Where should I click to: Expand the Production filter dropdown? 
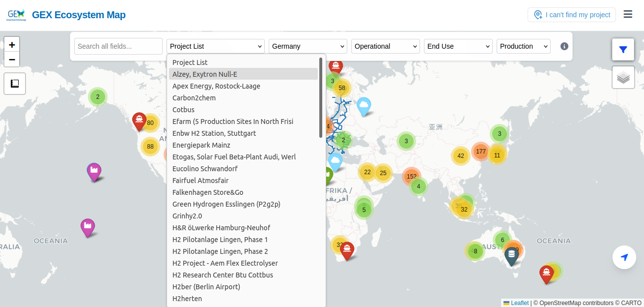click(x=523, y=46)
